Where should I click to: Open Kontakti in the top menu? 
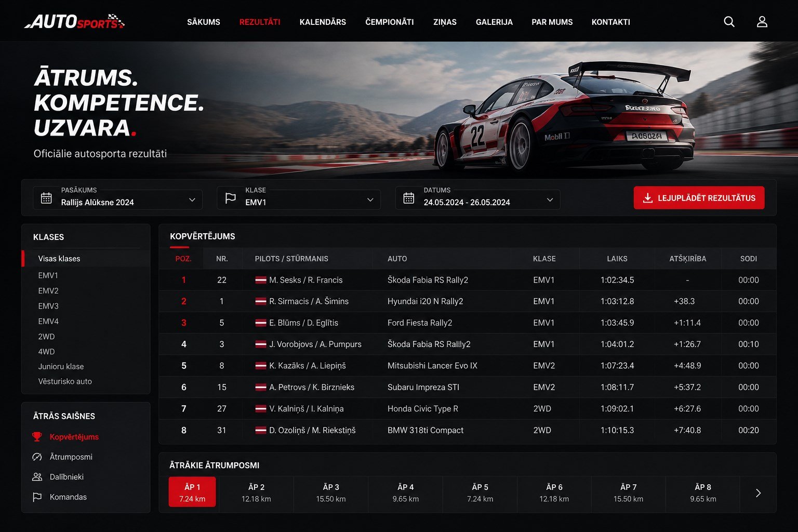pyautogui.click(x=611, y=22)
